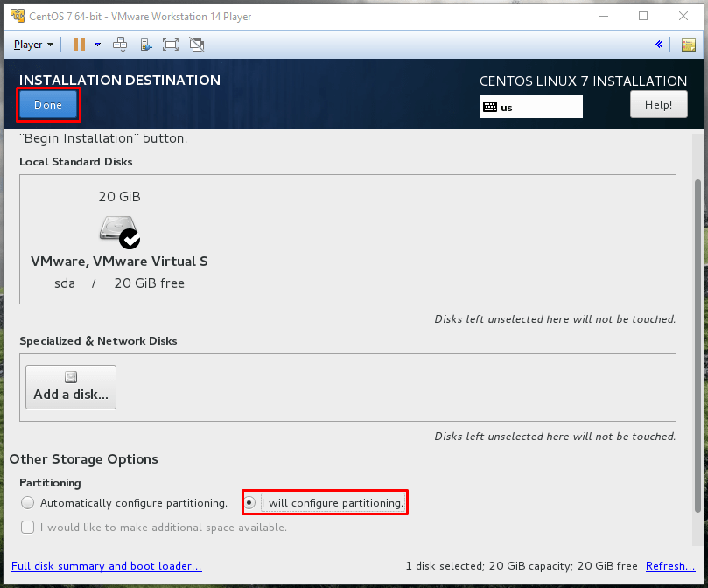This screenshot has height=588, width=708.
Task: Click the Done button
Action: pos(48,104)
